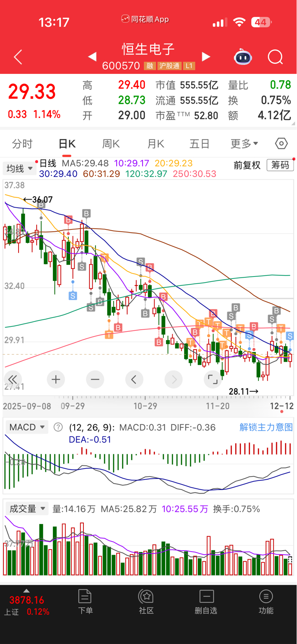Zoom out chart with minus button
Viewport: 297px width, 644px height.
pos(95,379)
